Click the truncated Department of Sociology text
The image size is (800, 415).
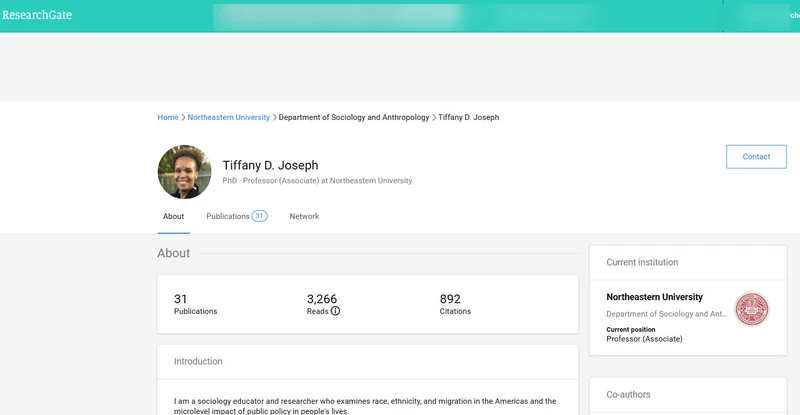coord(667,314)
